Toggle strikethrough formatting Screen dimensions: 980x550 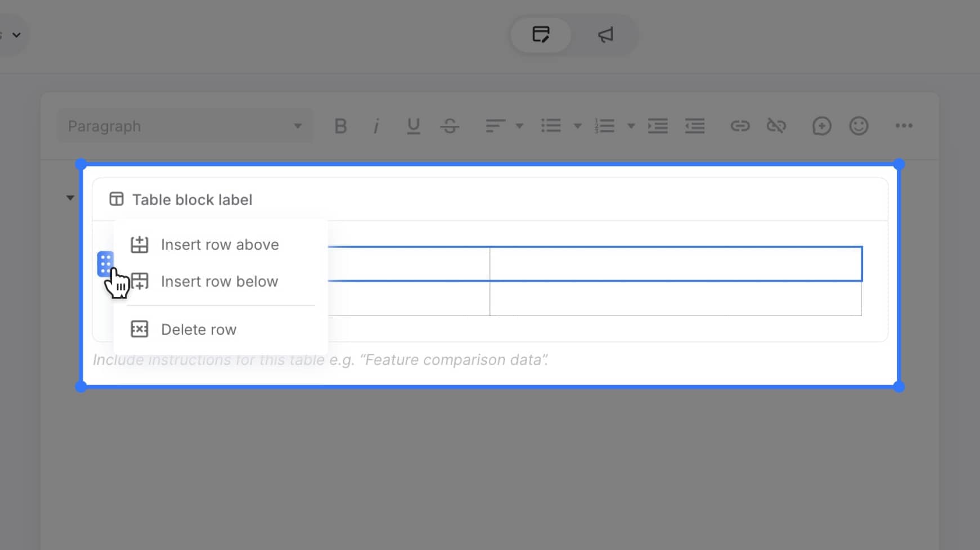[449, 126]
